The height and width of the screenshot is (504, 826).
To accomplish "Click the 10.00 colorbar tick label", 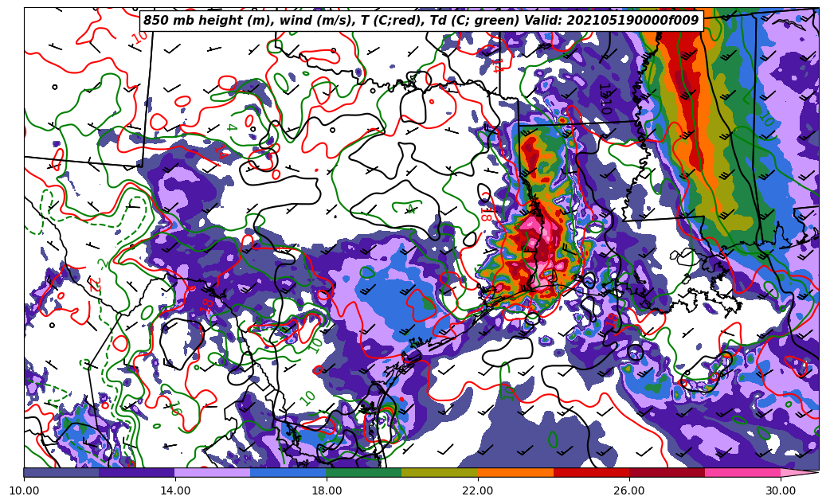I will 24,491.
